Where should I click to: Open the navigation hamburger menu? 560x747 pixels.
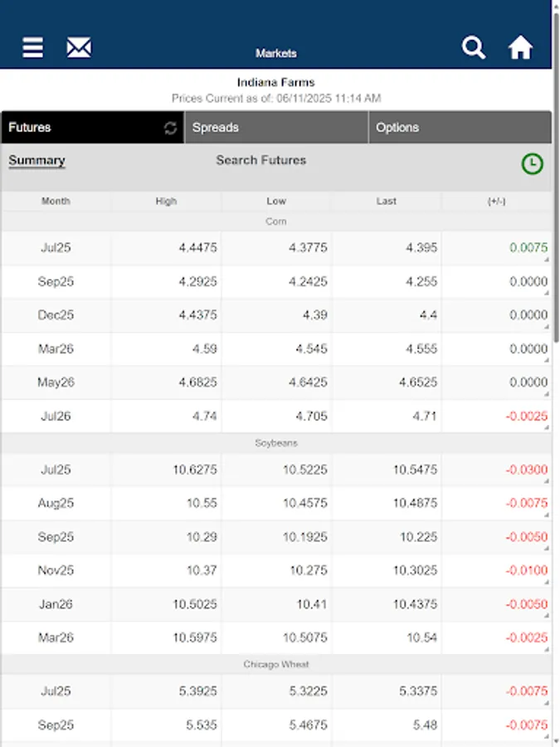click(31, 47)
